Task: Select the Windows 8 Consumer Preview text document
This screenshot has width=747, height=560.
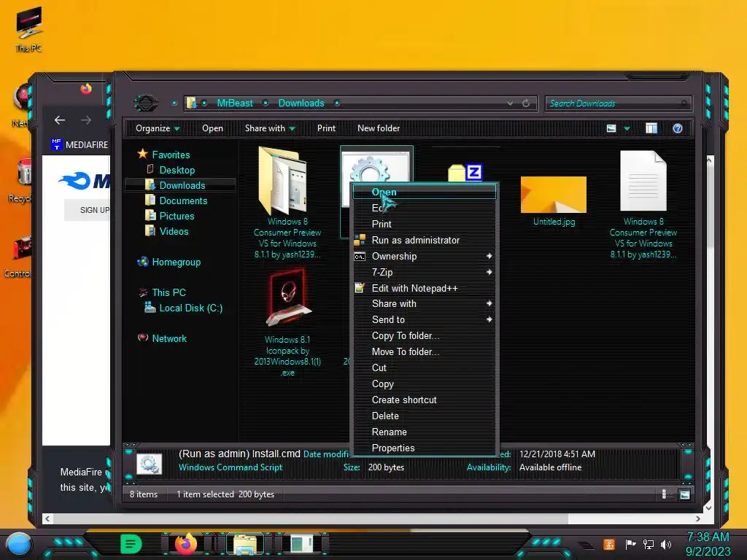Action: click(x=643, y=204)
